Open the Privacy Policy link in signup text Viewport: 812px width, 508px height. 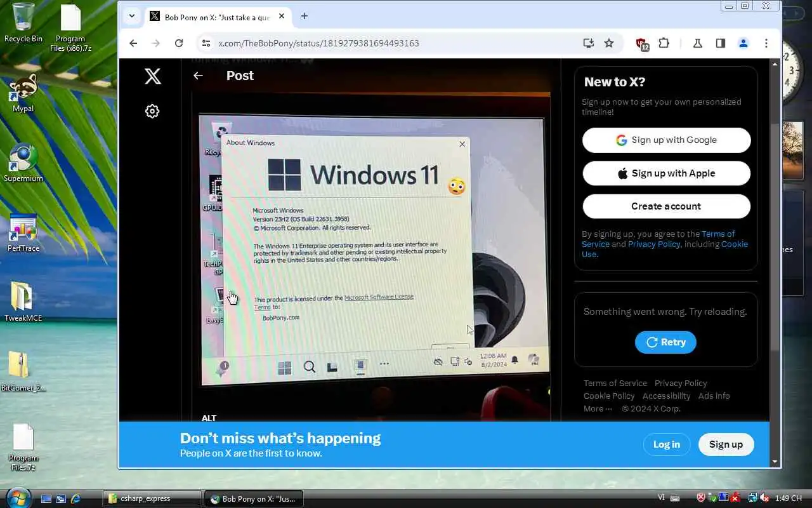pyautogui.click(x=654, y=244)
